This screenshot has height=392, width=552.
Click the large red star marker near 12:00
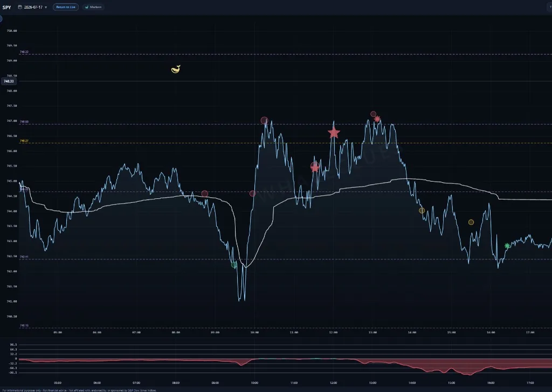(x=334, y=133)
